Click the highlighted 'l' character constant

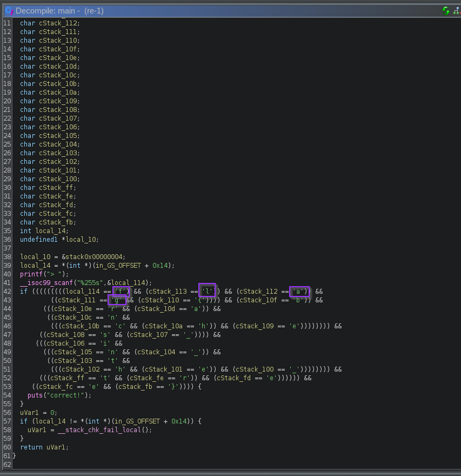(207, 292)
